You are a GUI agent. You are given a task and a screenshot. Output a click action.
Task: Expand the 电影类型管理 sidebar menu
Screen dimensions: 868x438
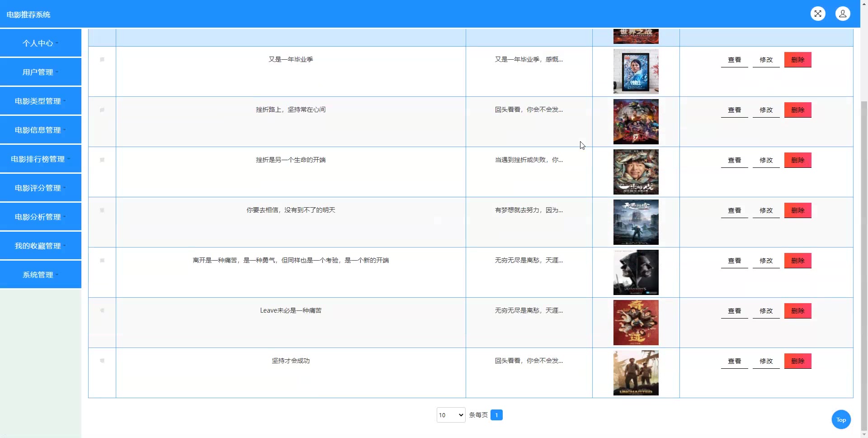tap(41, 101)
